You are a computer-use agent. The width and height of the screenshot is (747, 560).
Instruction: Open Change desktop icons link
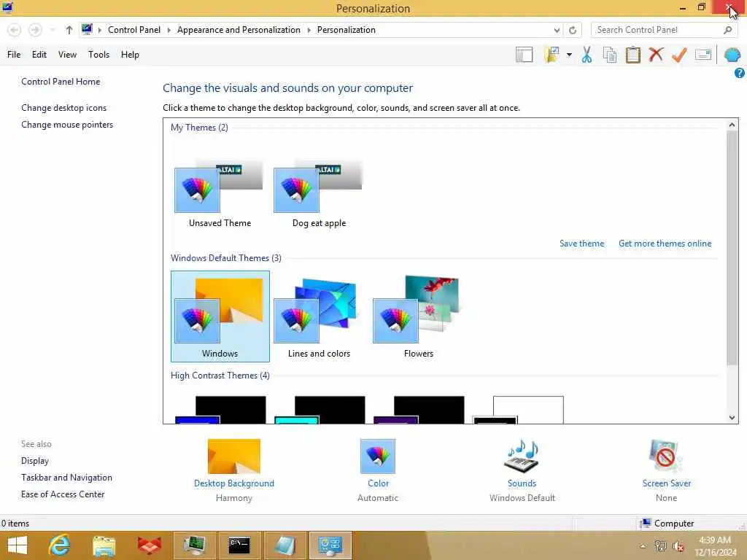[x=64, y=108]
